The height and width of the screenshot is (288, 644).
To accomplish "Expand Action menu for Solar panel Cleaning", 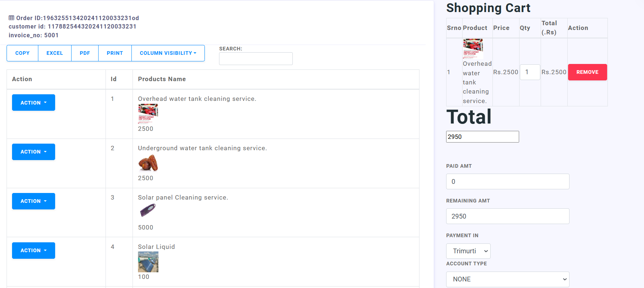I will [34, 201].
